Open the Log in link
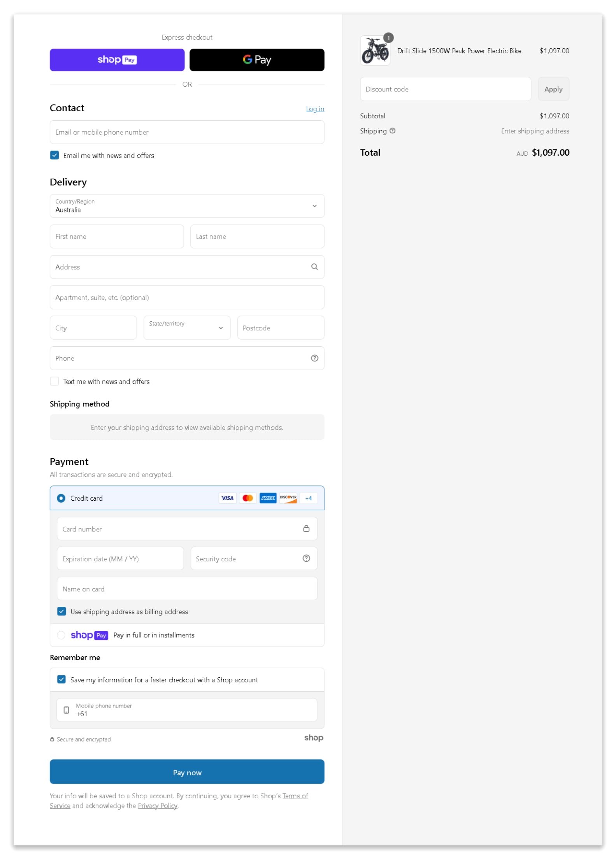Viewport: 616px width, 859px height. (314, 109)
